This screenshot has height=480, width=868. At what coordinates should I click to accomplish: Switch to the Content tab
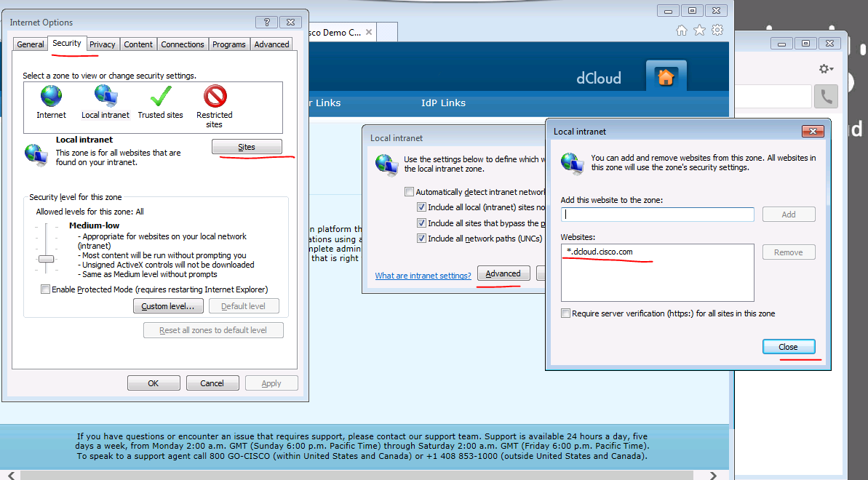click(x=138, y=44)
